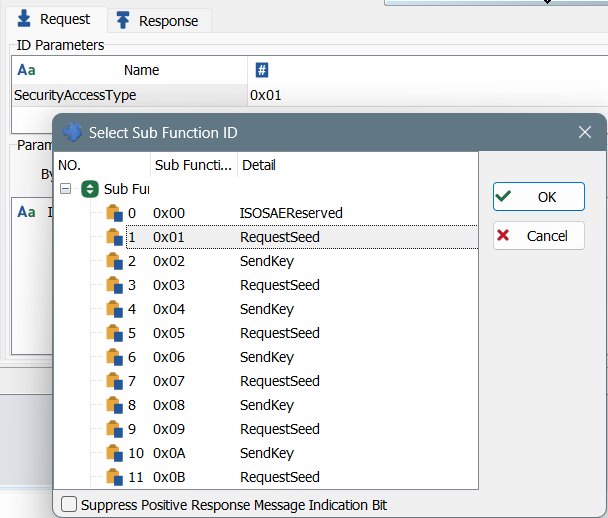Click the Aa icon in lower parameters panel
Image resolution: width=608 pixels, height=518 pixels.
point(26,212)
